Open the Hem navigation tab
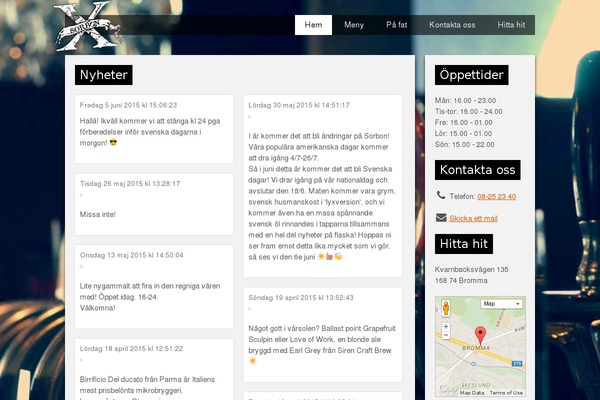 coord(313,25)
